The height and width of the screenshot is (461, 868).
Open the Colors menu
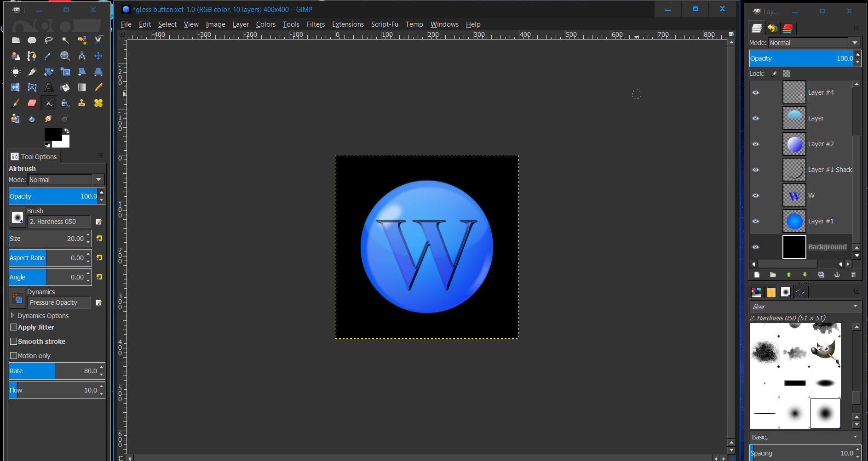tap(266, 24)
